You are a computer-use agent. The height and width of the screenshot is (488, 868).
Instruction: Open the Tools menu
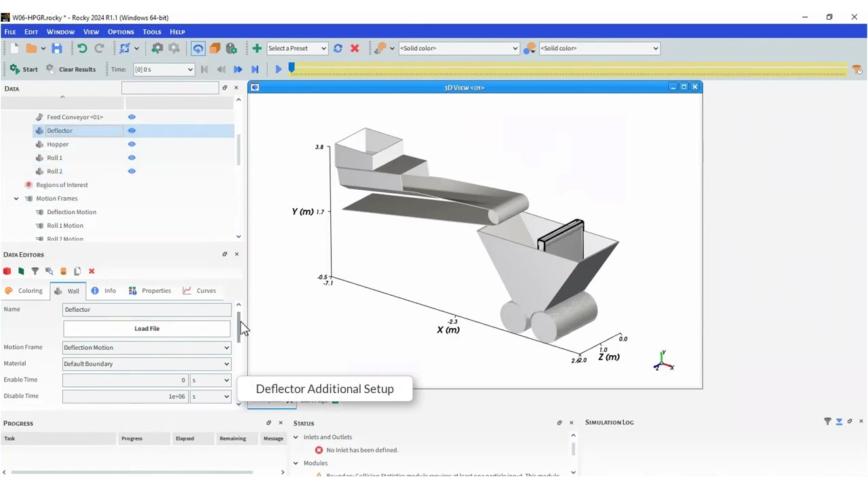(152, 32)
